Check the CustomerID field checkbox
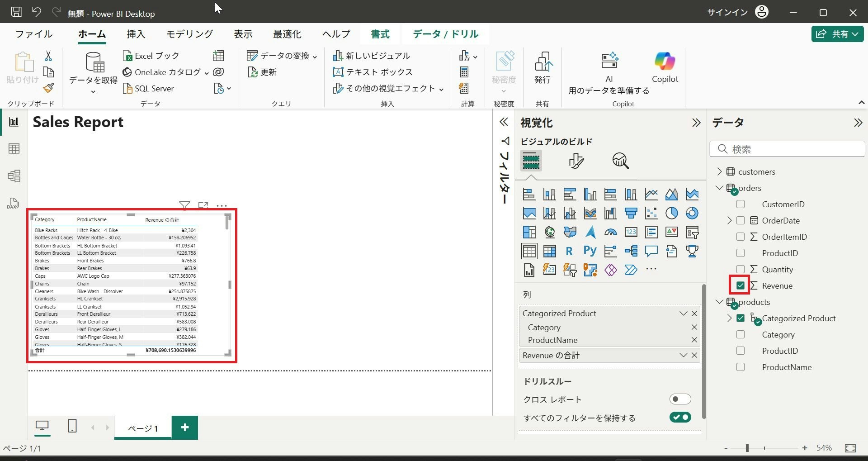This screenshot has width=868, height=461. 741,204
